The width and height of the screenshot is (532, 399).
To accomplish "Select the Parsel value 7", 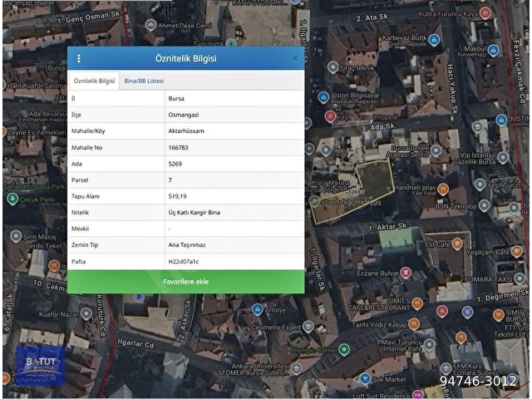I will [x=170, y=180].
